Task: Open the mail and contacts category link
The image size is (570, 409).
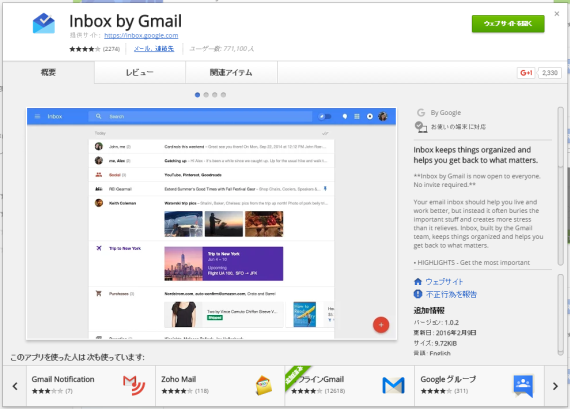Action: [x=154, y=49]
